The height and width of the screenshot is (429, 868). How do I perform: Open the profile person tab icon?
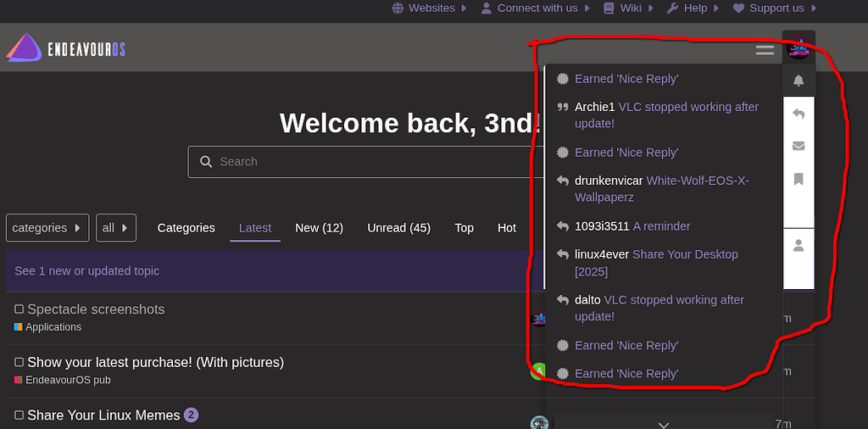pos(798,246)
